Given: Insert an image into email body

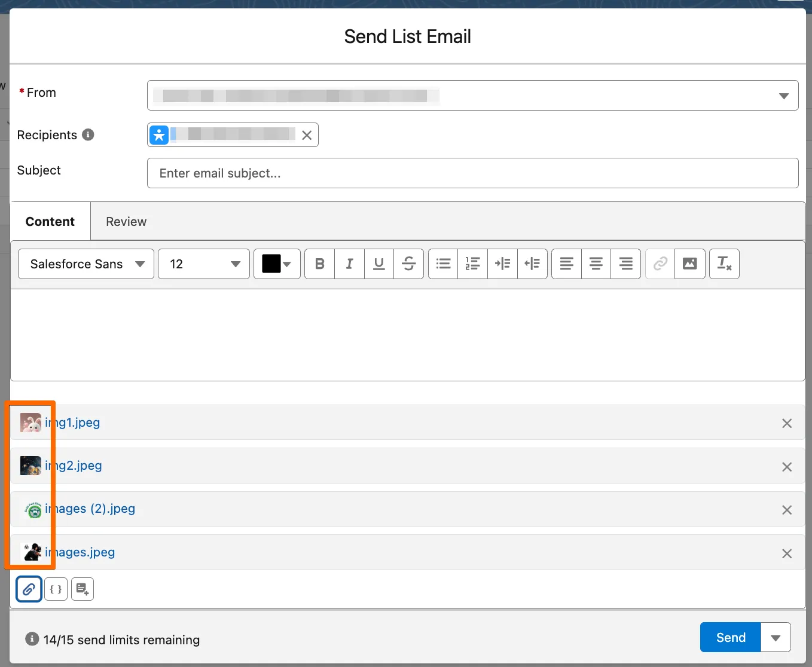Looking at the screenshot, I should 689,264.
